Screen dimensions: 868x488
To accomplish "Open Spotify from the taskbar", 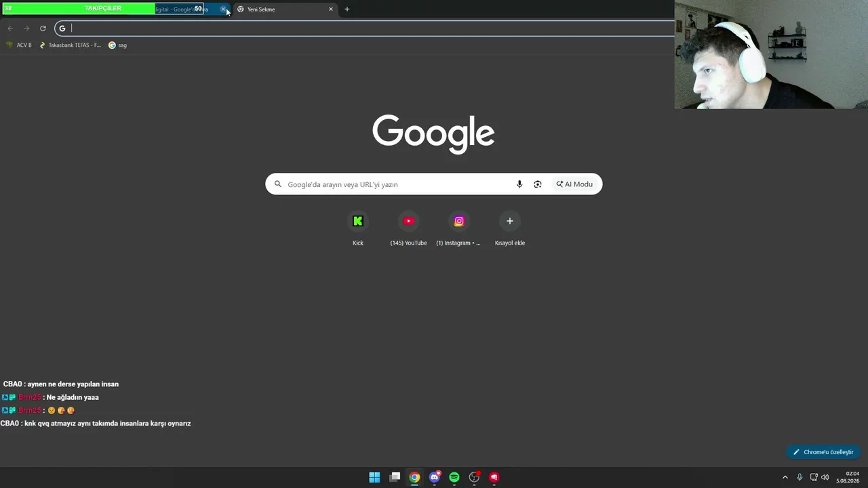I will click(x=454, y=477).
